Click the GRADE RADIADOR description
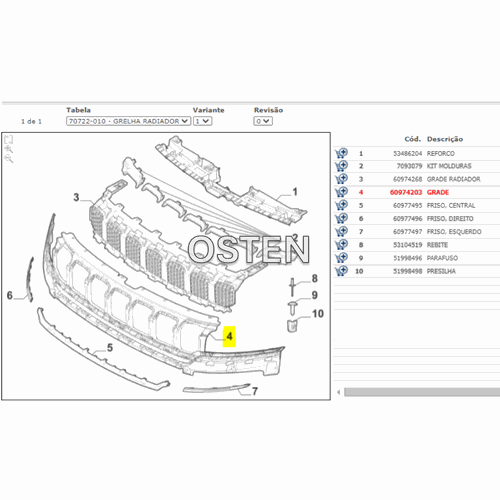The width and height of the screenshot is (500, 500). pos(454,179)
